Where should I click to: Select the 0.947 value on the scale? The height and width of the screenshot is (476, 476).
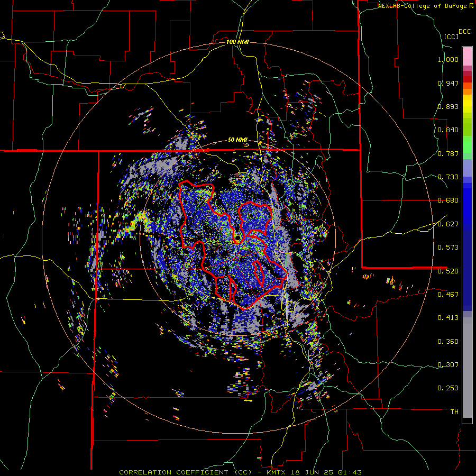(448, 83)
